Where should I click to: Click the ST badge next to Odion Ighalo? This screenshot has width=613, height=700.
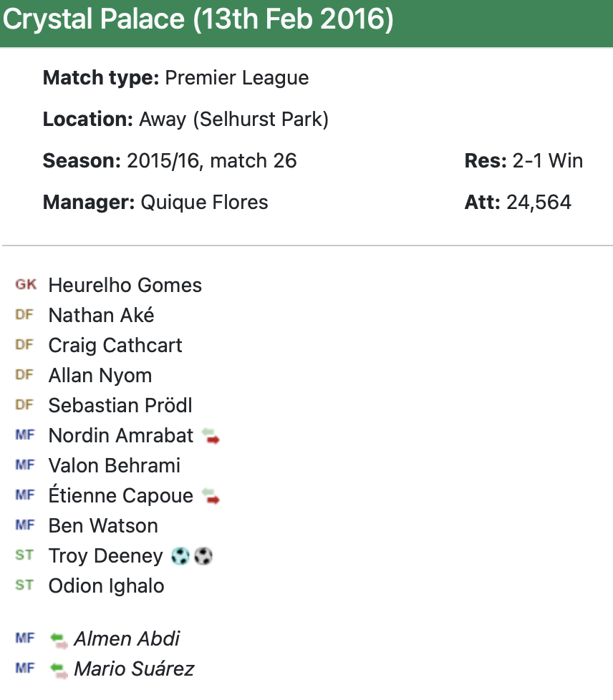tap(24, 585)
